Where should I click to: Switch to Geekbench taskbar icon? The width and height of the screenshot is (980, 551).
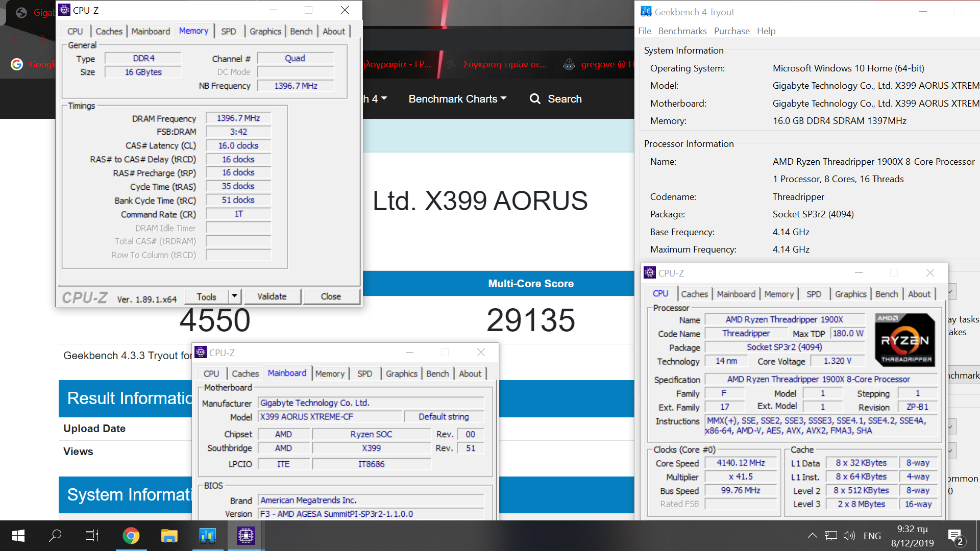pos(207,536)
